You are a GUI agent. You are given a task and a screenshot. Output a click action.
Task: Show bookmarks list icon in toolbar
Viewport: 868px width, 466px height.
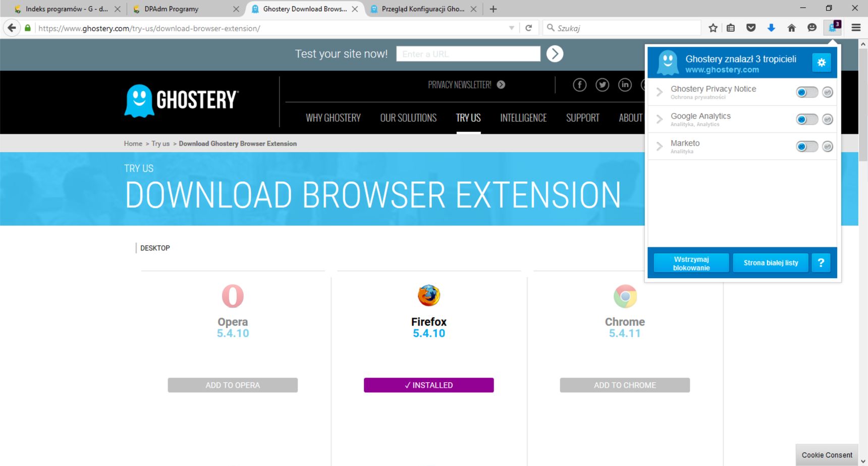(x=731, y=28)
